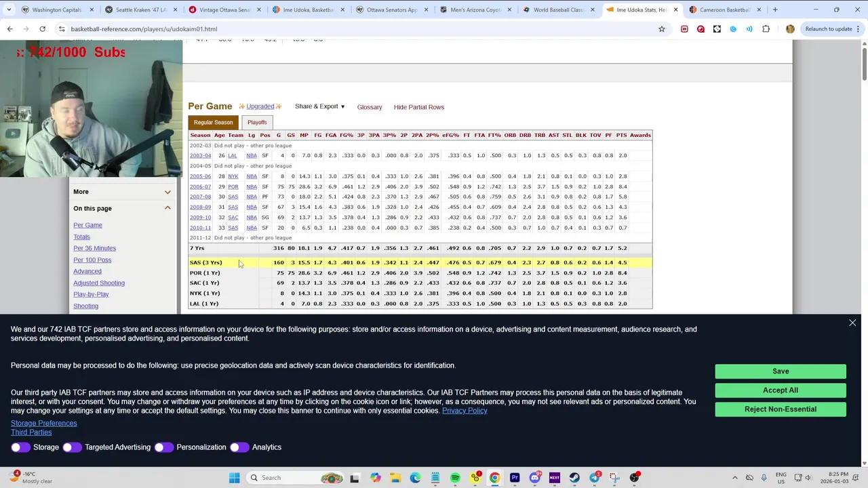Open Spotify from the taskbar
The height and width of the screenshot is (488, 868).
point(455,478)
